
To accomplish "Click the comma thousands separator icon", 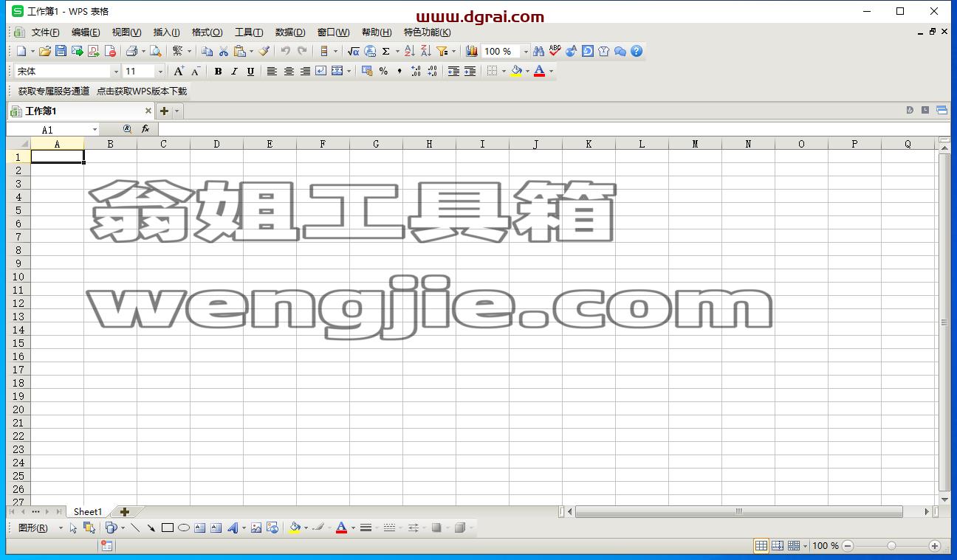I will 399,72.
